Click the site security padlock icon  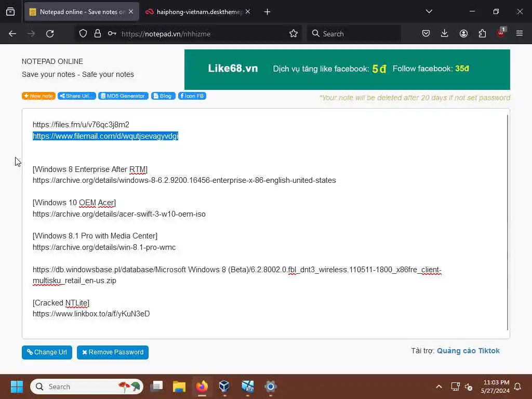point(97,34)
